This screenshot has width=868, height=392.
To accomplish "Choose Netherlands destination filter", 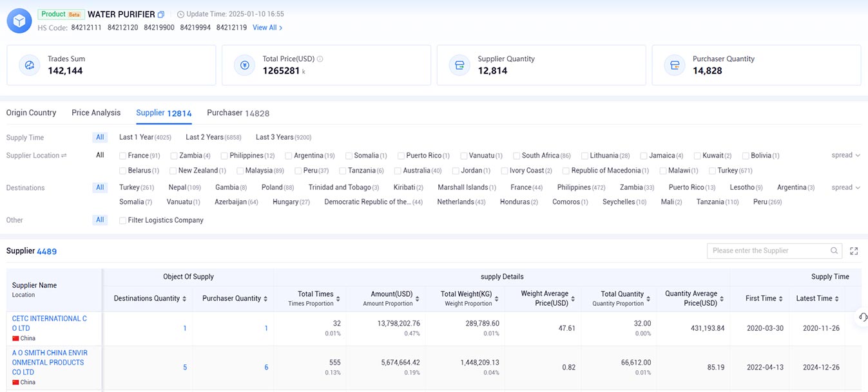I will 461,202.
